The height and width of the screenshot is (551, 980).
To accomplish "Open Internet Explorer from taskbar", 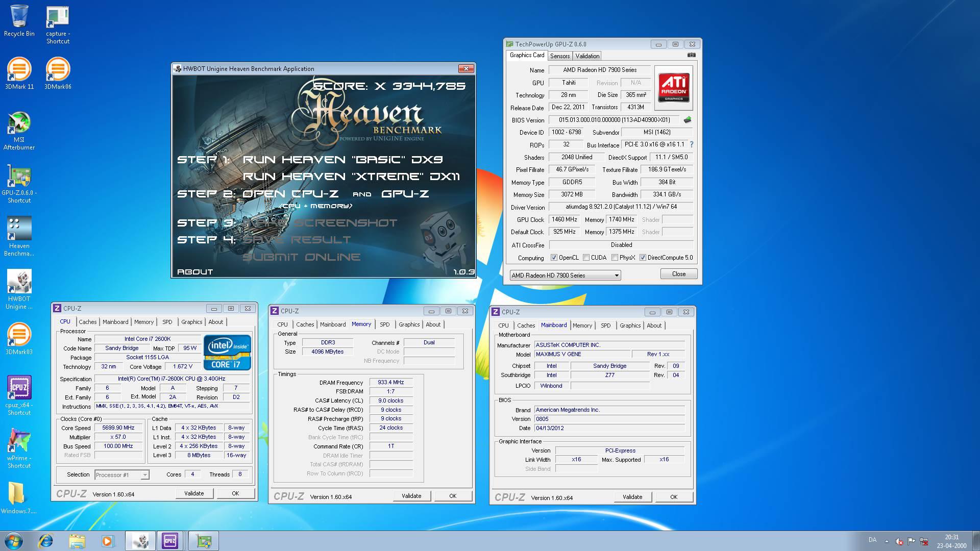I will [46, 541].
